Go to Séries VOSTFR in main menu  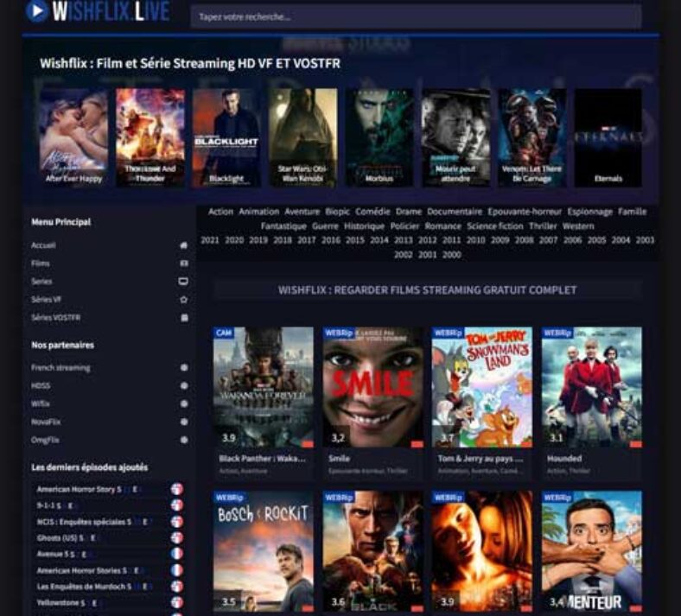(x=55, y=318)
